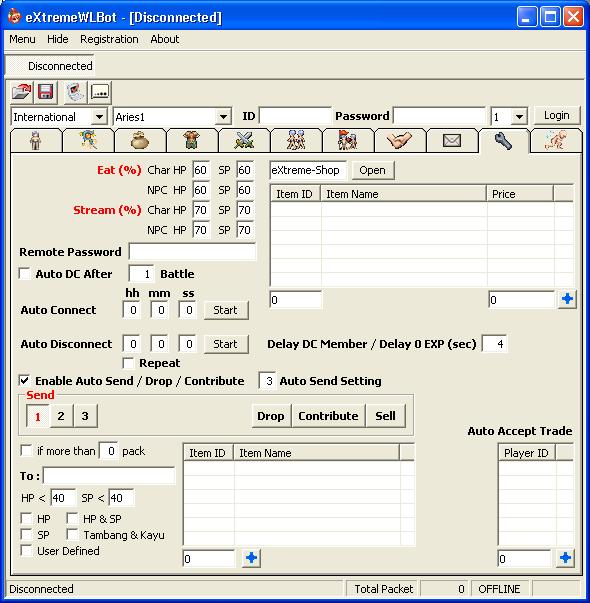Open the crawling baby tab
This screenshot has width=590, height=603.
[x=555, y=141]
